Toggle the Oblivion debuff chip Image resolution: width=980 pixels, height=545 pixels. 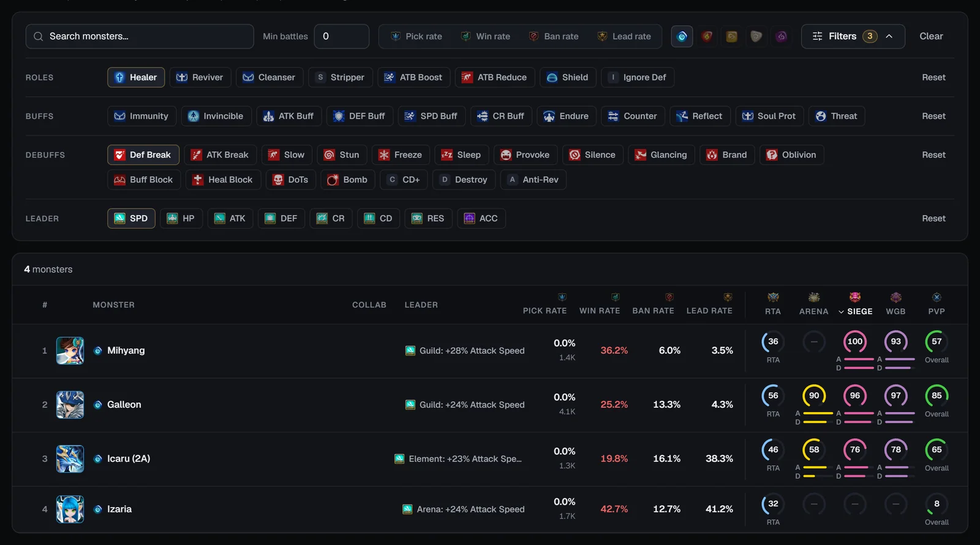[791, 154]
